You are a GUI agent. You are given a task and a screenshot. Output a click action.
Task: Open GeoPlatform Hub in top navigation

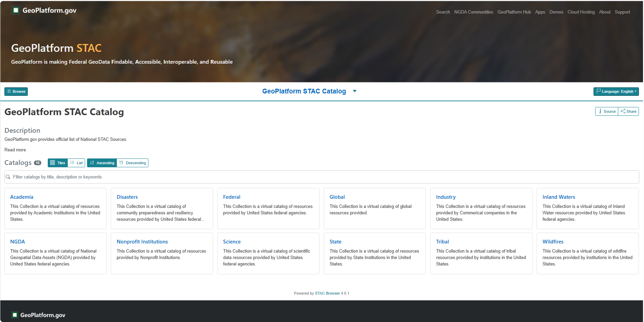(x=514, y=12)
